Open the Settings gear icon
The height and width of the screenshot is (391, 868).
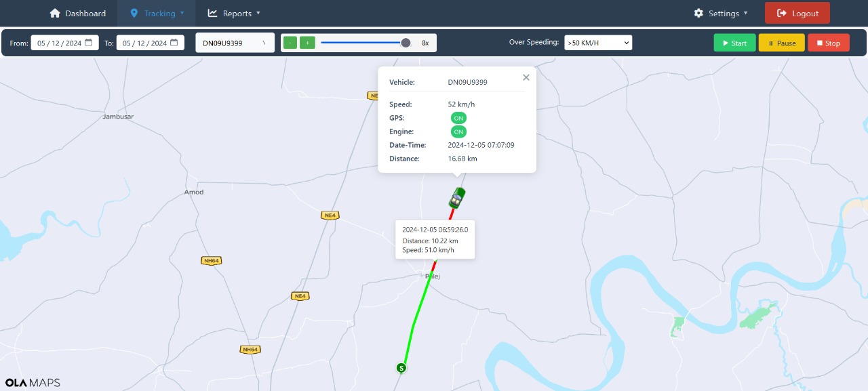tap(698, 13)
